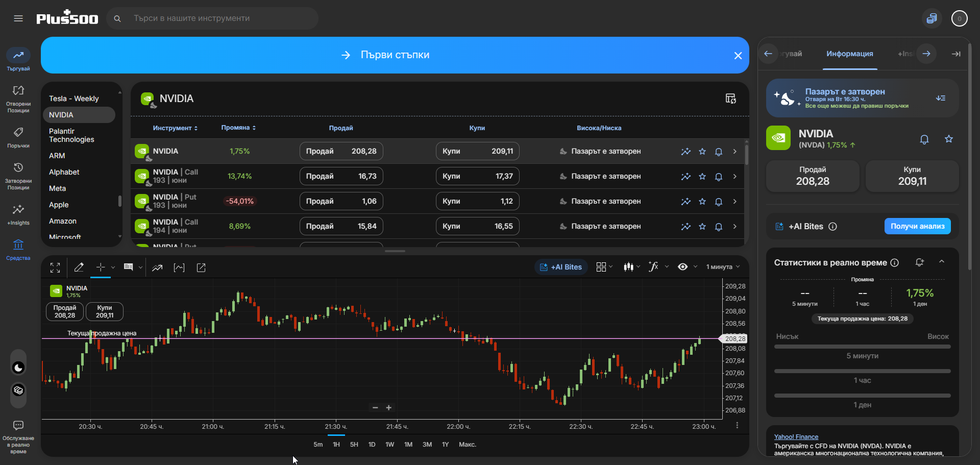This screenshot has width=980, height=465.
Task: Expand details chevron for NVIDIA Call 194
Action: (735, 226)
